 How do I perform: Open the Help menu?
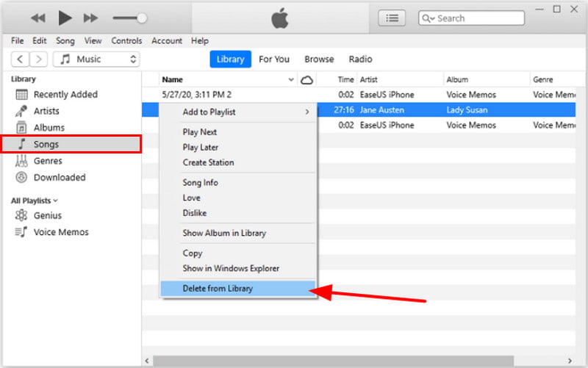pyautogui.click(x=200, y=40)
